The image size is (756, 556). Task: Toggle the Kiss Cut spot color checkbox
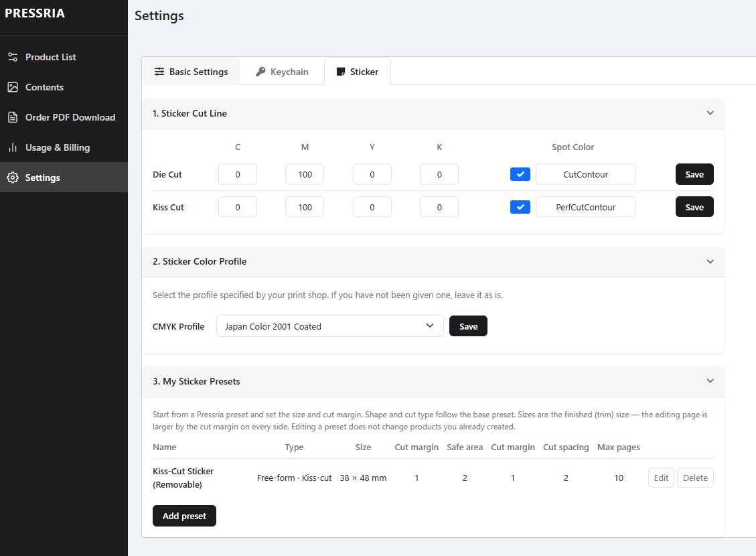pos(520,207)
